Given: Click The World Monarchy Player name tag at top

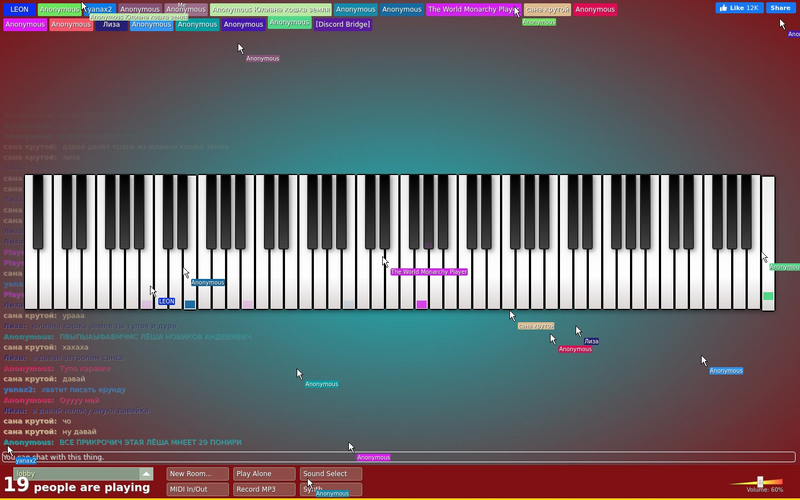Looking at the screenshot, I should pyautogui.click(x=473, y=9).
